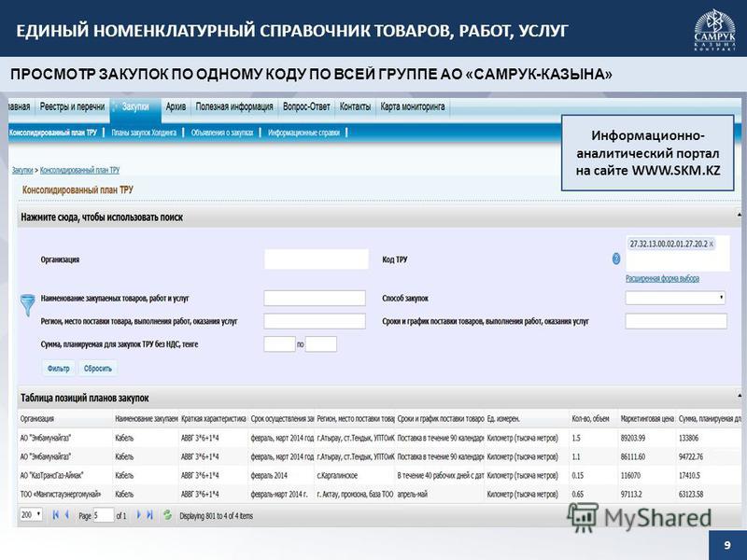The height and width of the screenshot is (560, 747).
Task: Click the sum value 63123.58
Action: click(x=691, y=495)
